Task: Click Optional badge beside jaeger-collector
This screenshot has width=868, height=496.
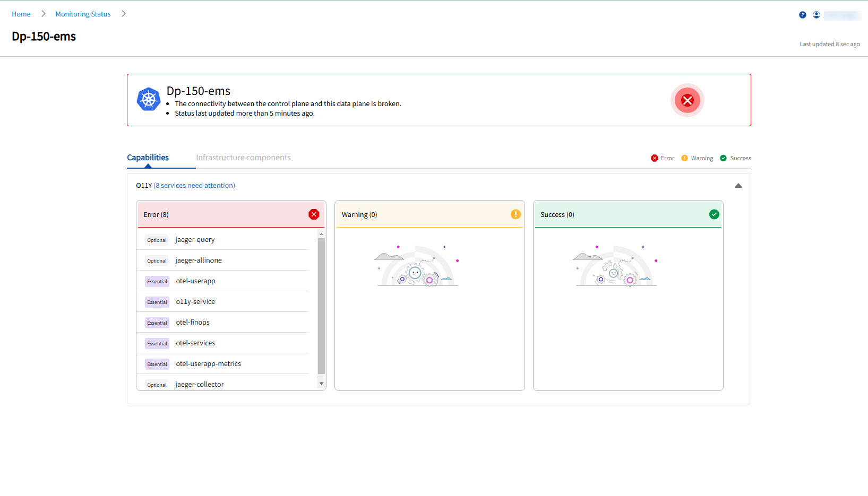Action: click(157, 385)
